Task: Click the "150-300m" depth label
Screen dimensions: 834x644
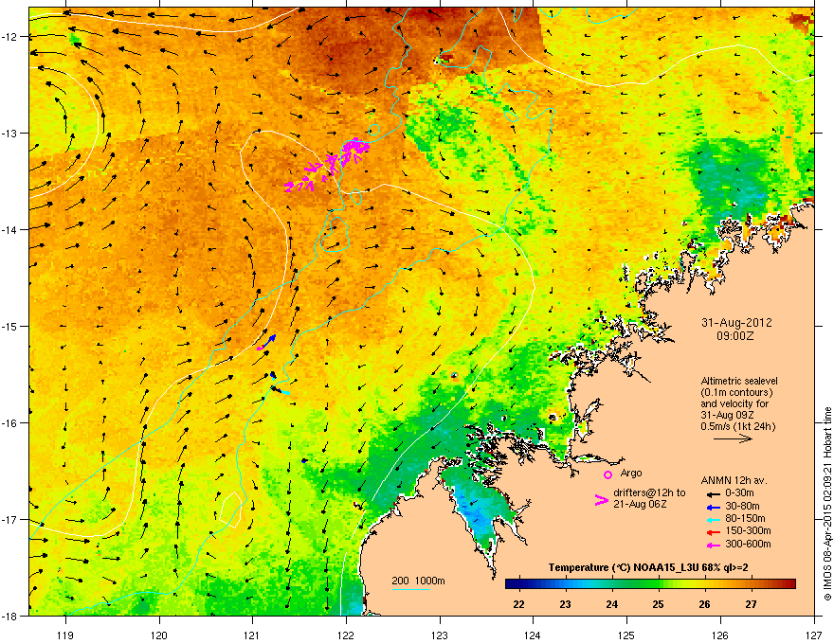Action: [748, 531]
